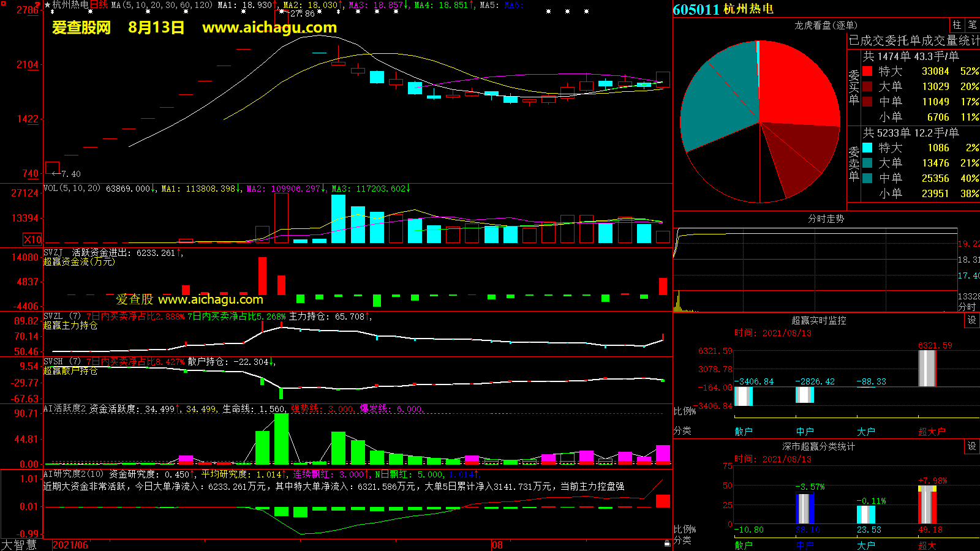Open VOL(5,10,20) indicator parameters
The image size is (980, 551).
click(x=72, y=189)
